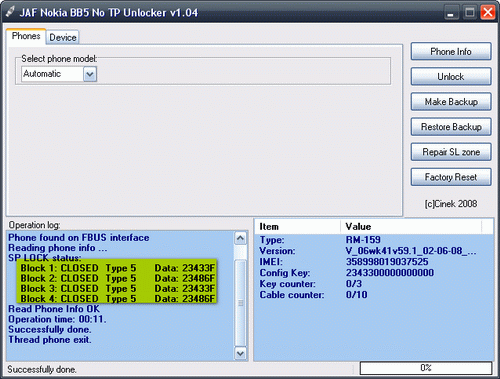
Task: Select the IMEI value 358998019037525
Action: pyautogui.click(x=387, y=262)
